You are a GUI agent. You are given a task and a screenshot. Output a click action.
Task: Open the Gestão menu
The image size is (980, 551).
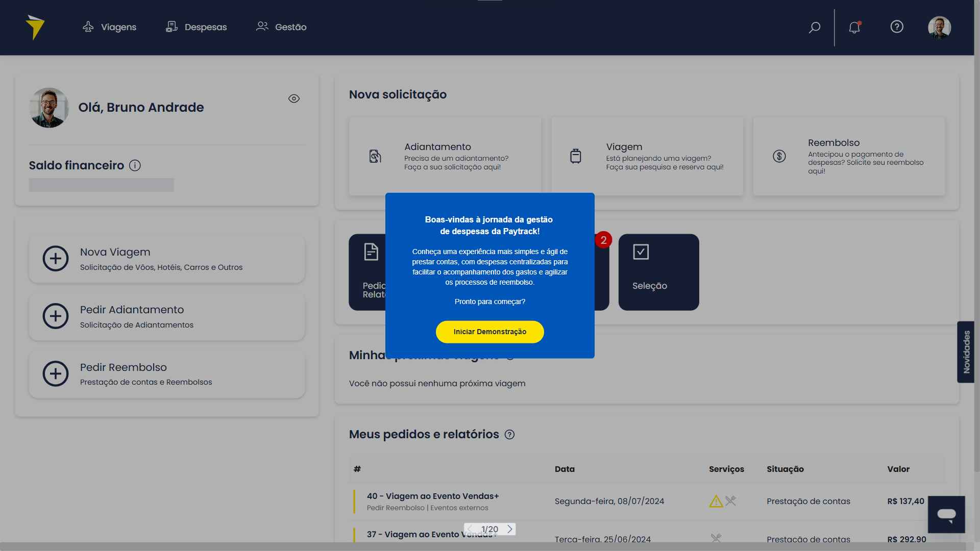click(281, 27)
